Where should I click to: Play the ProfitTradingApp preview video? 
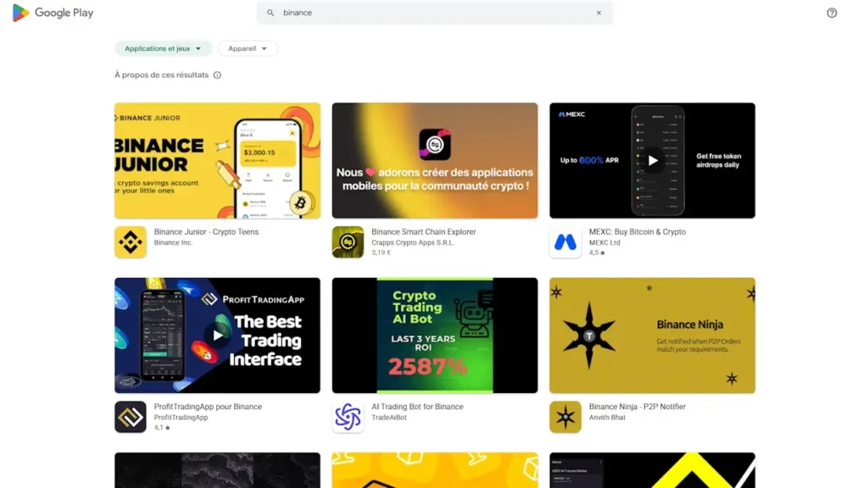coord(218,335)
